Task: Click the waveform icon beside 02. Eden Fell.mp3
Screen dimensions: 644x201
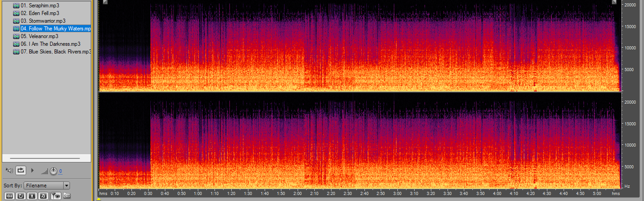Action: click(16, 13)
